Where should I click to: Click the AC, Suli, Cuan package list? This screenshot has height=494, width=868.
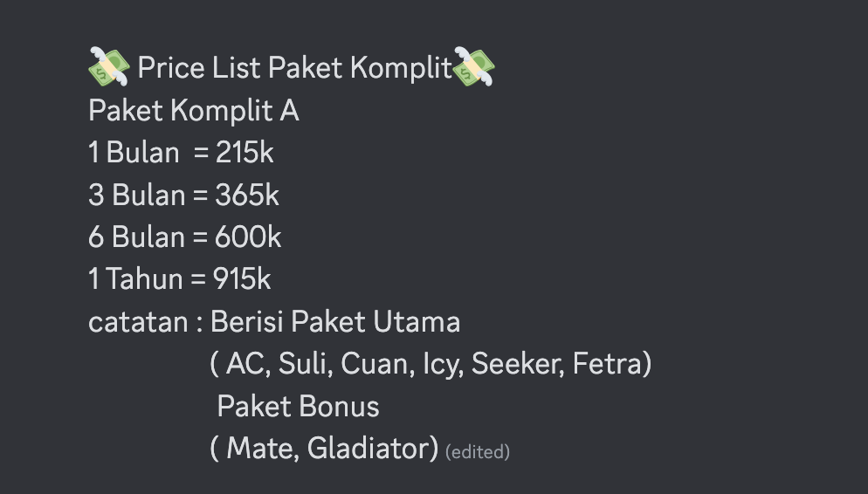pyautogui.click(x=431, y=364)
